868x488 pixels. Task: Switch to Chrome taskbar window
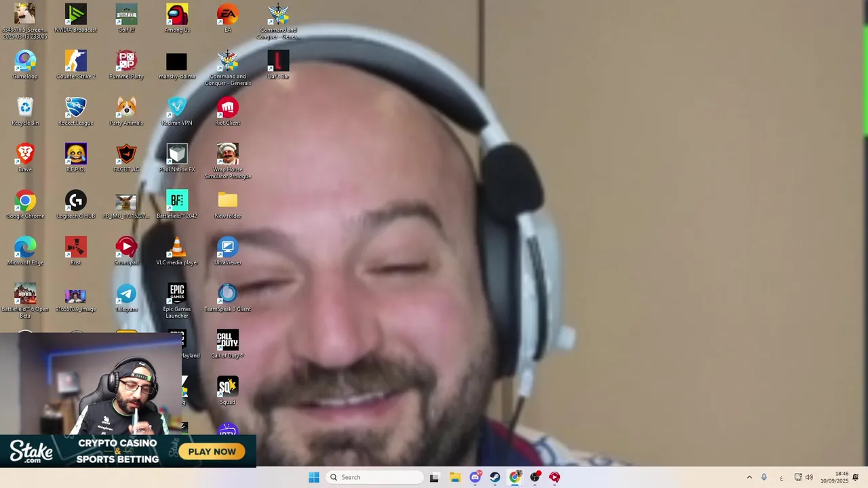[515, 477]
